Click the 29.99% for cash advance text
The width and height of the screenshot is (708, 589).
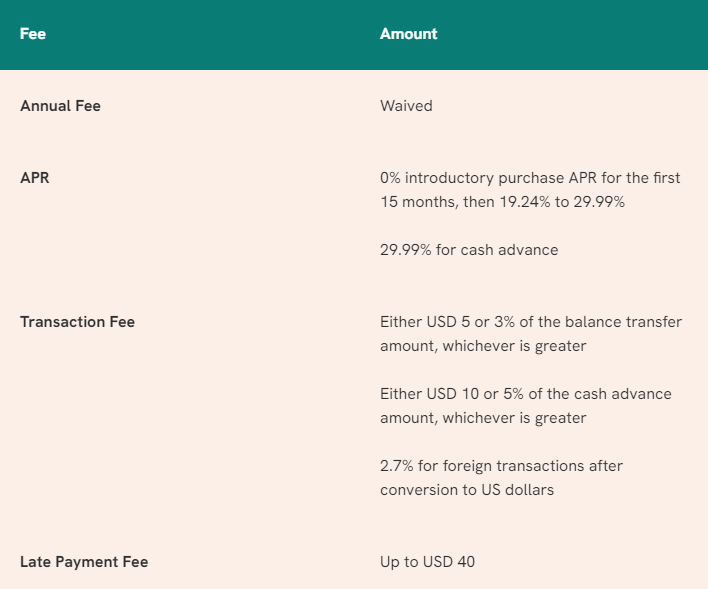tap(469, 250)
